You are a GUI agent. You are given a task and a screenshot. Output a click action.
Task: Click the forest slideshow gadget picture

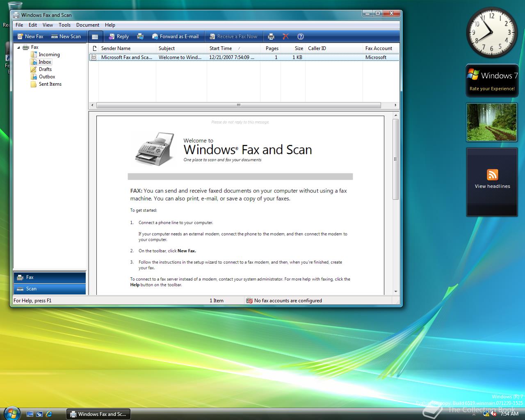tap(492, 122)
